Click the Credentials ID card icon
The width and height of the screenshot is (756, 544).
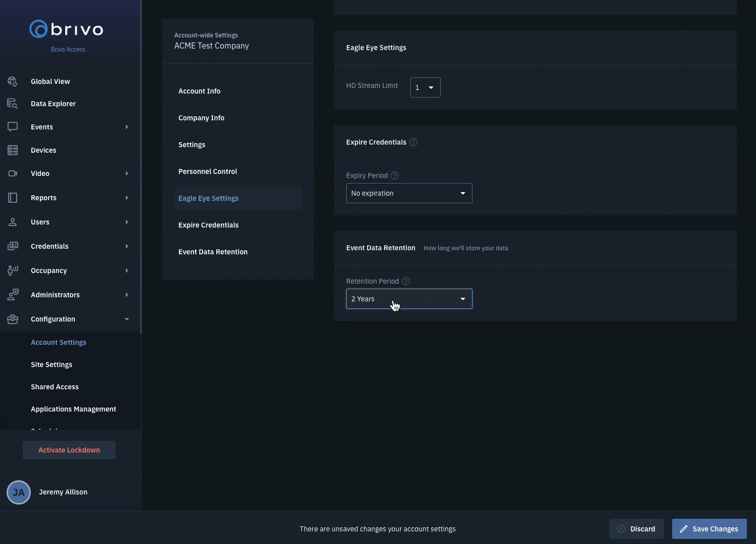click(x=13, y=246)
